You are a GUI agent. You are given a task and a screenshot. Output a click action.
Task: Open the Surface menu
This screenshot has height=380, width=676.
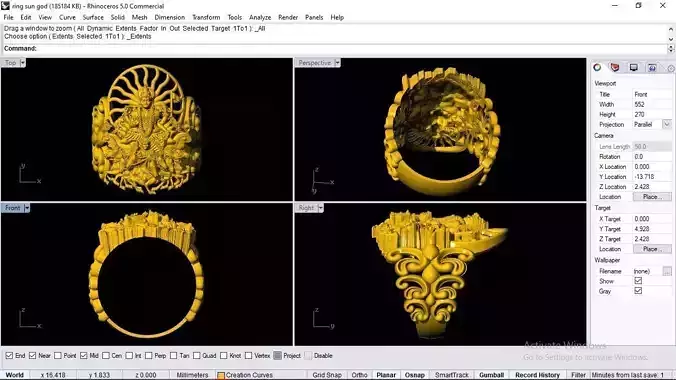(93, 17)
